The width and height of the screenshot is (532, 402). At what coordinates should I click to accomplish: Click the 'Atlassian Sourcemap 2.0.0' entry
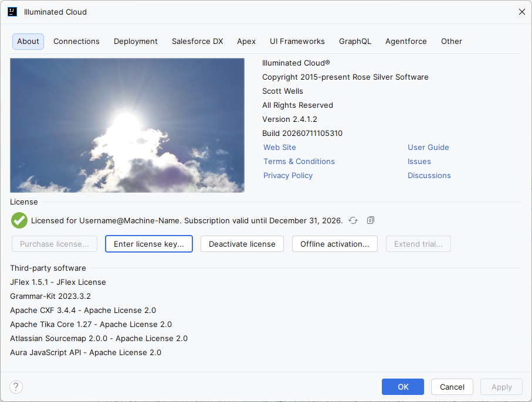click(x=99, y=338)
